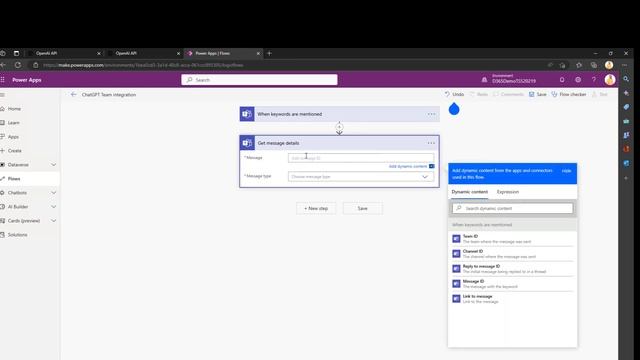Open the ellipsis menu on Get message details

point(431,143)
